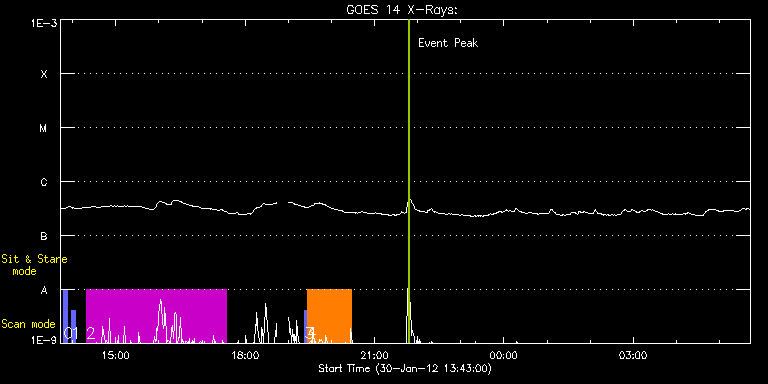
Task: Click the tall blue bar labeled 0
Action: click(65, 316)
